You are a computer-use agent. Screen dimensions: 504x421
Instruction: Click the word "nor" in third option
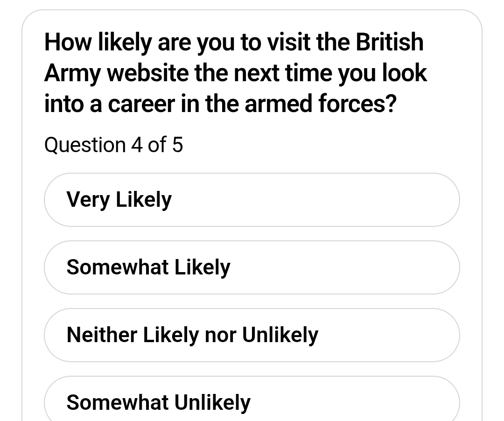pyautogui.click(x=220, y=335)
